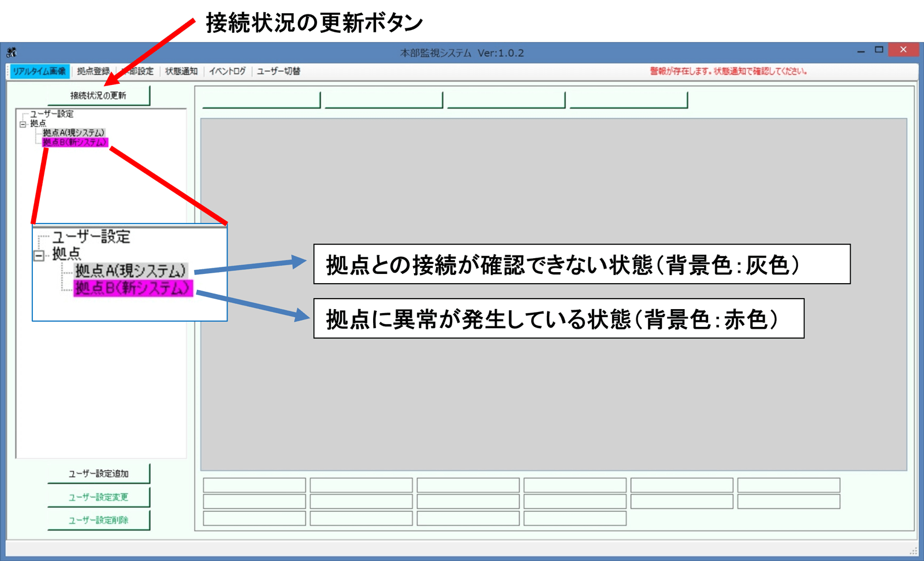The image size is (924, 561).
Task: Open the リアルタイム画像 tab
Action: pyautogui.click(x=39, y=71)
